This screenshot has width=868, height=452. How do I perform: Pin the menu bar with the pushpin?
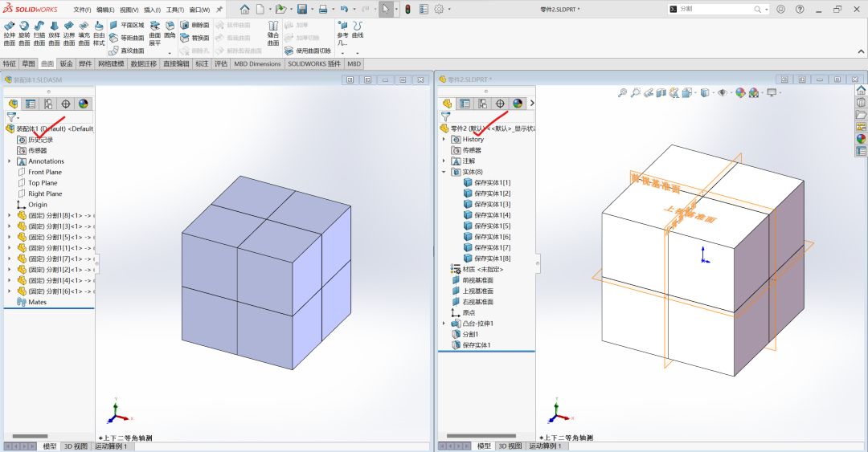[219, 10]
